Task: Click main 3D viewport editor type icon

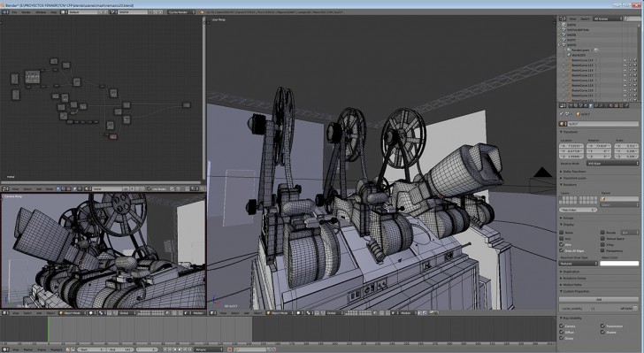Action: click(213, 312)
